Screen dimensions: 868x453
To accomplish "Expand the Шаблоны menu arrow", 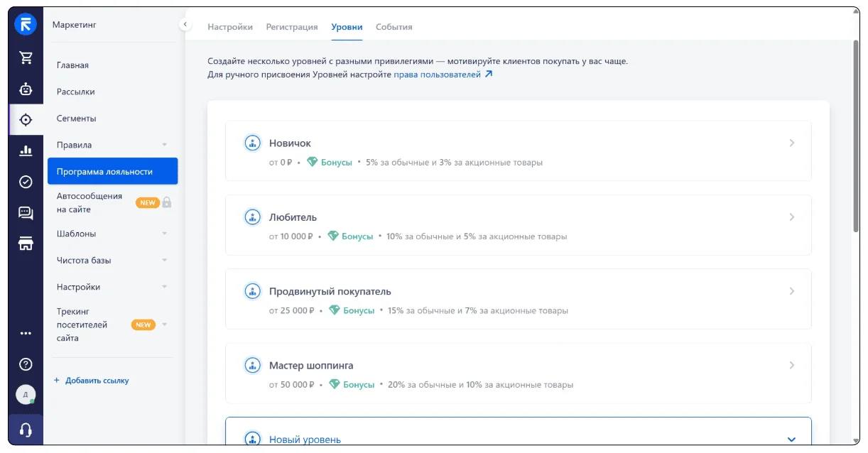I will pos(165,234).
